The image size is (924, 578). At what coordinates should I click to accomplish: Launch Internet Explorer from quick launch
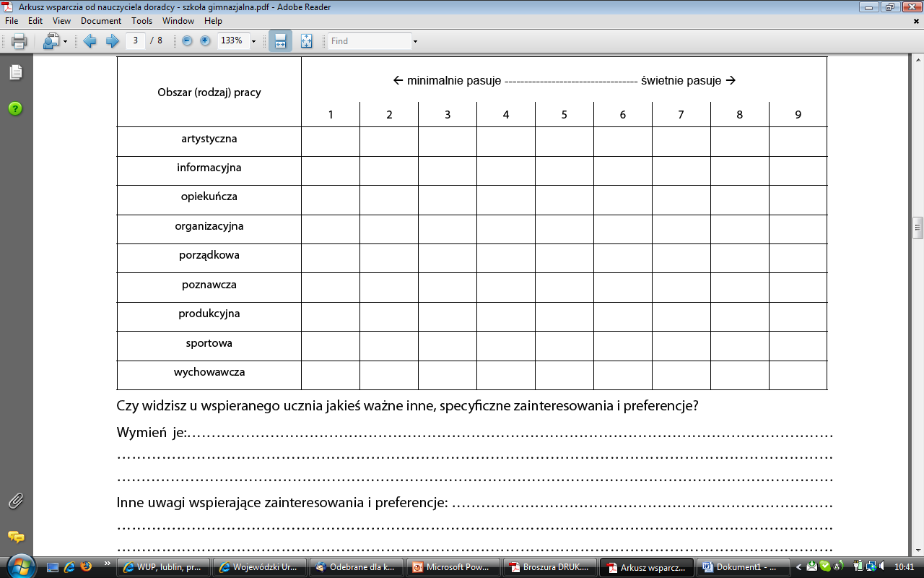[x=69, y=567]
